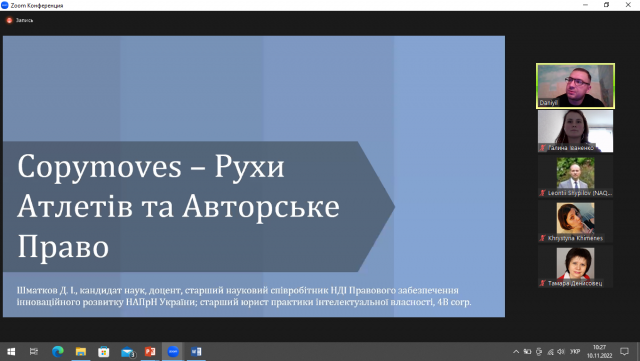Viewport: 640px width, 361px height.
Task: Open the Windows Start menu
Action: 11,351
